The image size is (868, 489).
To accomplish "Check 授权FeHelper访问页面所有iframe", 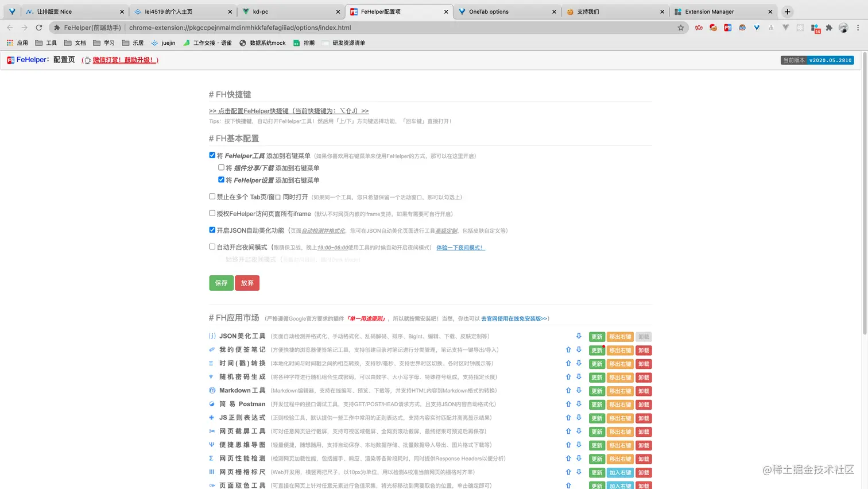I will (212, 213).
